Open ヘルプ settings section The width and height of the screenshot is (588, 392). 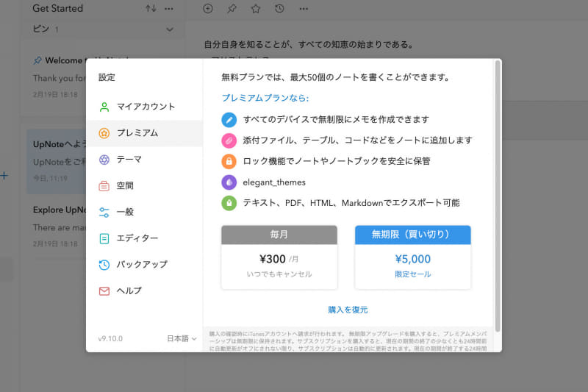(x=144, y=291)
